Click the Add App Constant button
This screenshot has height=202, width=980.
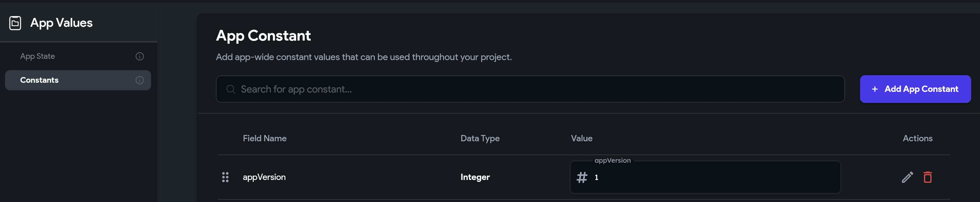pos(915,89)
